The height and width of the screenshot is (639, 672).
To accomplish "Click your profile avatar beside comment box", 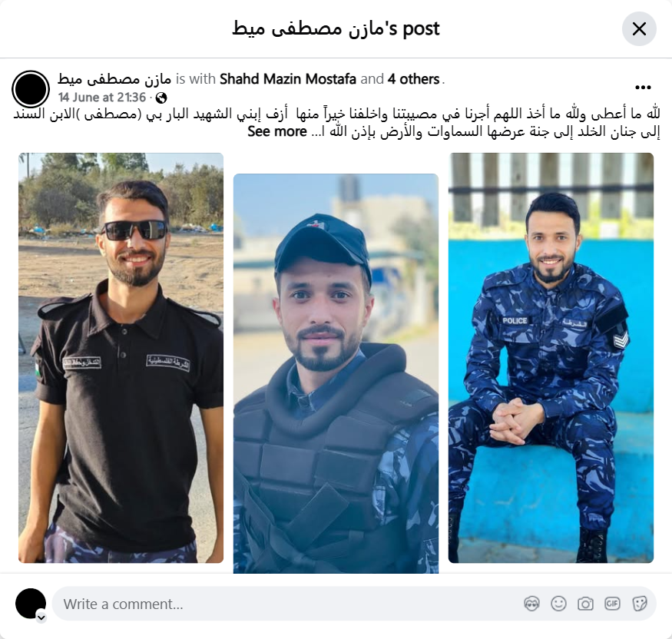I will [x=31, y=604].
